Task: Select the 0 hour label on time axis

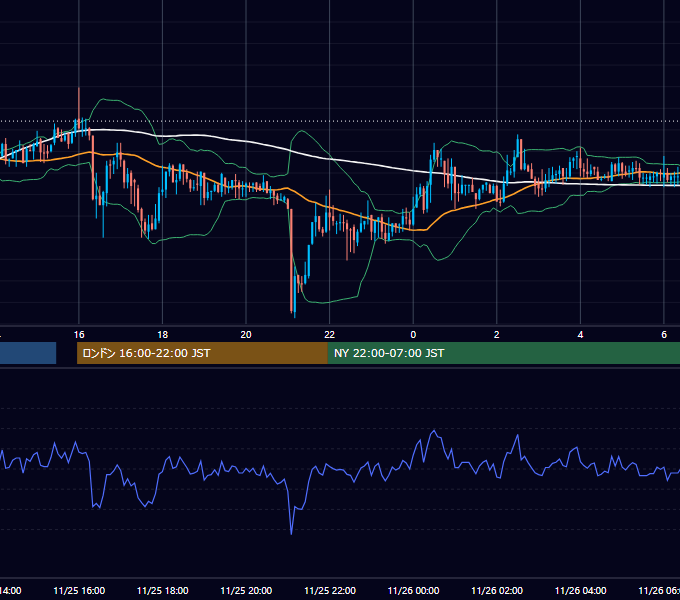Action: coord(413,335)
